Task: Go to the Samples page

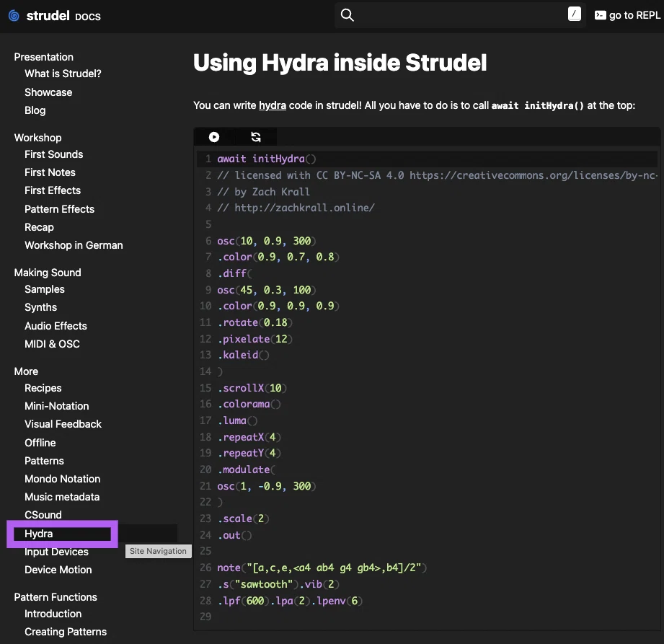Action: 45,289
